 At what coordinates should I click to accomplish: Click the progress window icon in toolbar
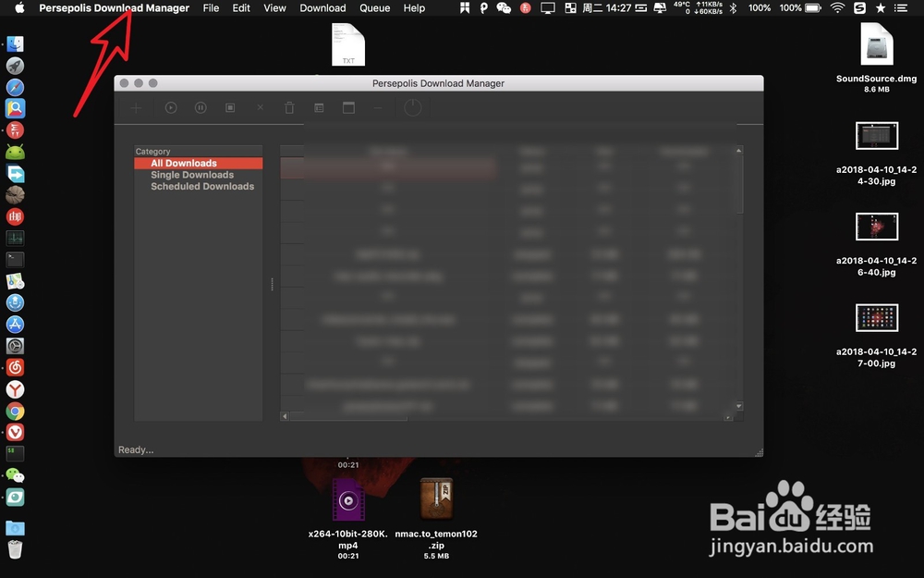[x=349, y=107]
